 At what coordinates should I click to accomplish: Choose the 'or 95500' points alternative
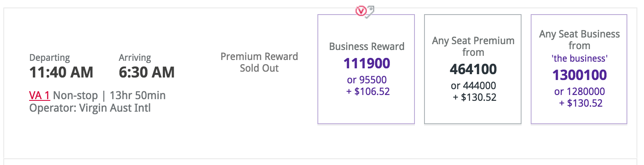pyautogui.click(x=367, y=80)
